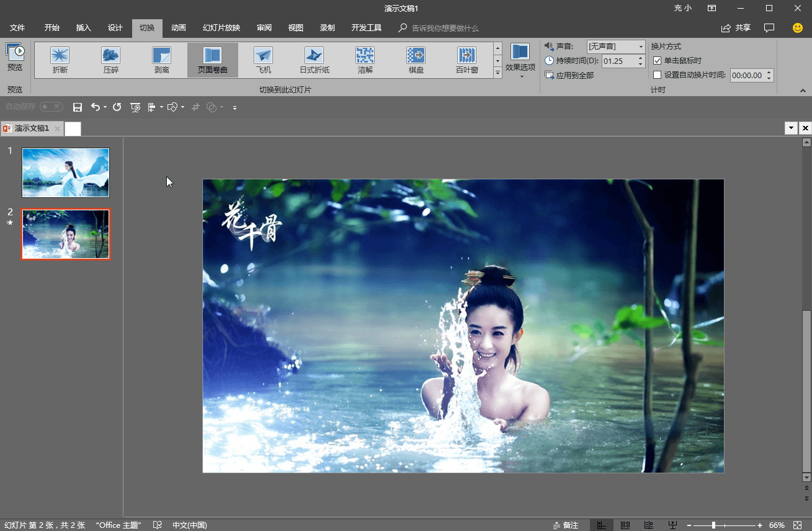Click the smiley feedback icon

(x=798, y=28)
